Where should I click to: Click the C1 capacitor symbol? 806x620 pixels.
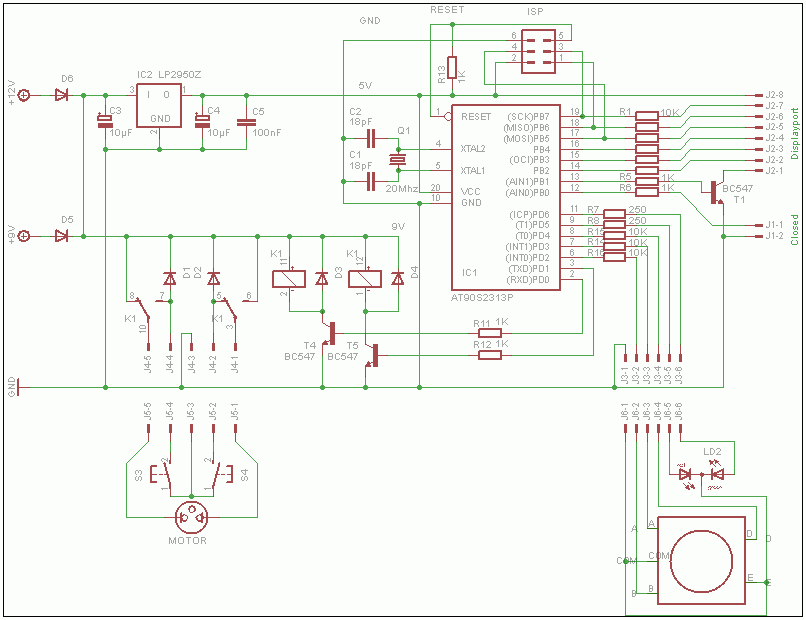[371, 181]
